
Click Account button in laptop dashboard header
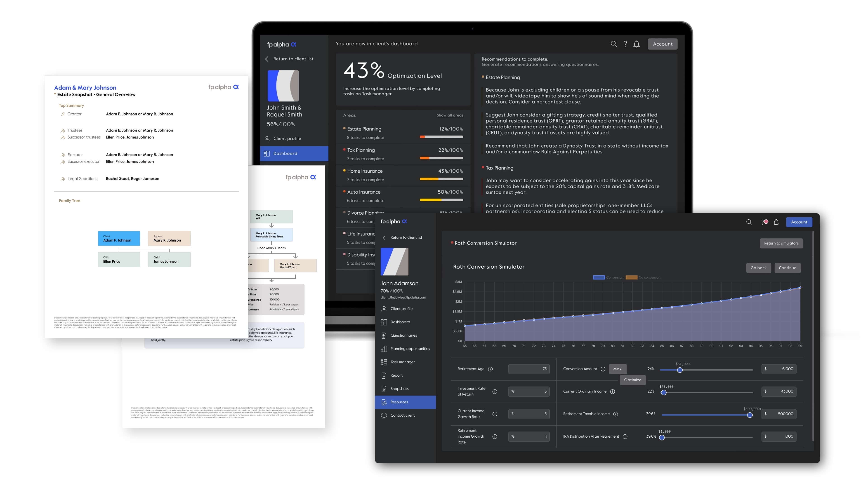tap(662, 44)
